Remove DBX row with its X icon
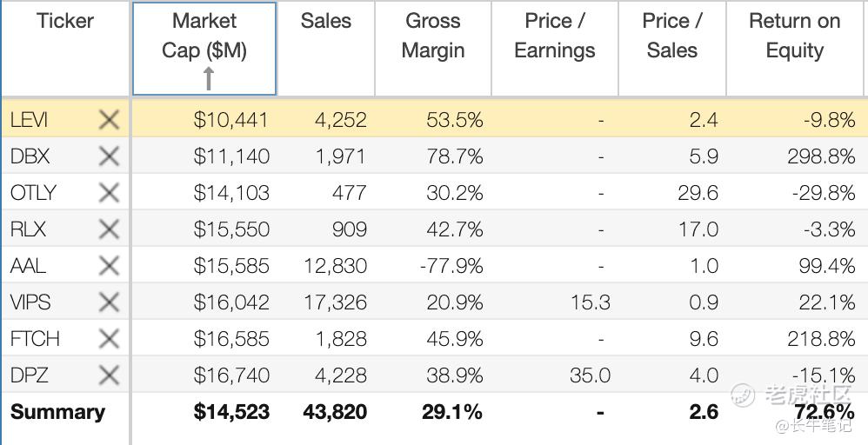 coord(109,156)
